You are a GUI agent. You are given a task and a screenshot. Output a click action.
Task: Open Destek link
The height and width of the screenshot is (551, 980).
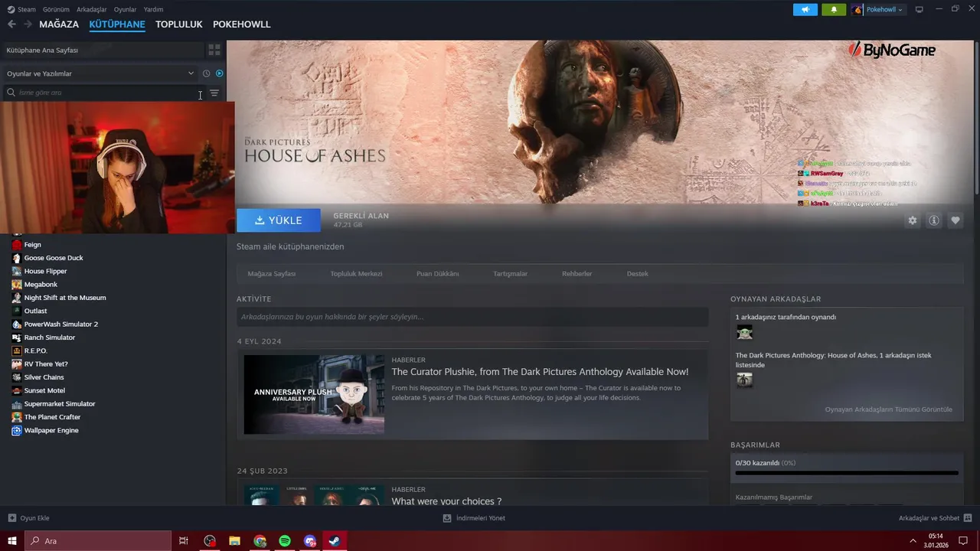point(638,273)
